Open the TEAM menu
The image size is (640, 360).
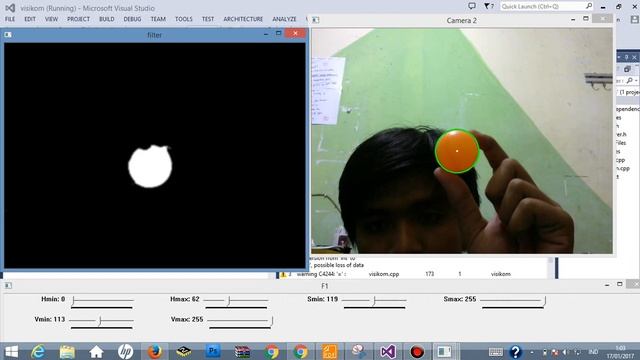(x=158, y=19)
